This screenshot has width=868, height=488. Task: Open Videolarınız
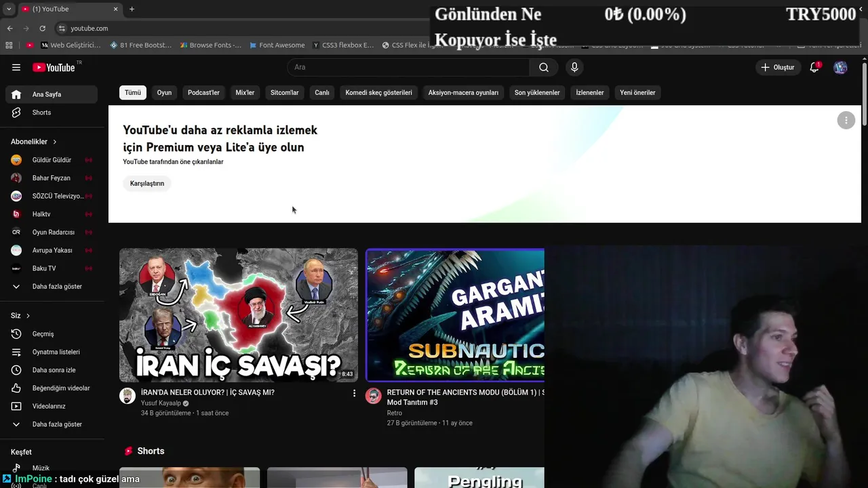(52, 406)
